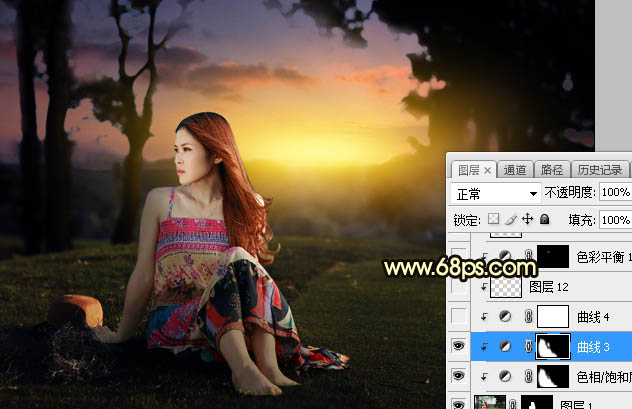
Task: Hide the 图层 1 layer eye icon
Action: click(x=458, y=404)
